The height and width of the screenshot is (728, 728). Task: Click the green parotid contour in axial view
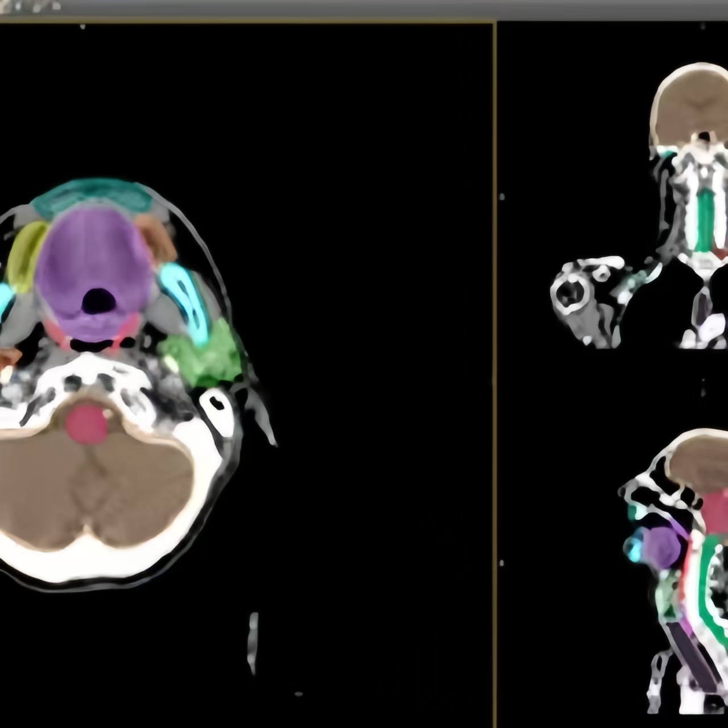[205, 355]
